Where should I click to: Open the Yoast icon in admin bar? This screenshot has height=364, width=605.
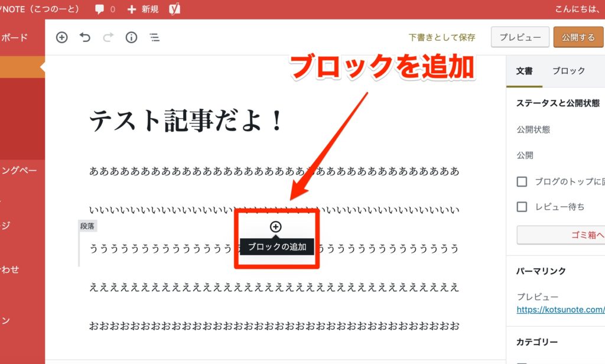[x=175, y=9]
